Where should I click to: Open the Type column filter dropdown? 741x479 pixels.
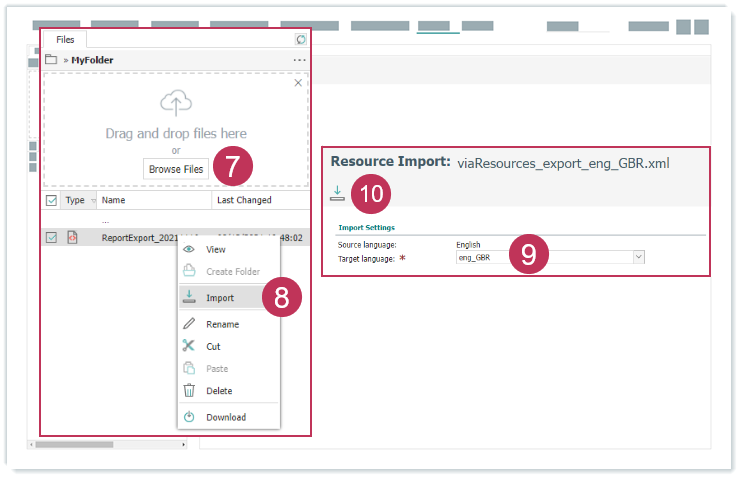point(92,201)
